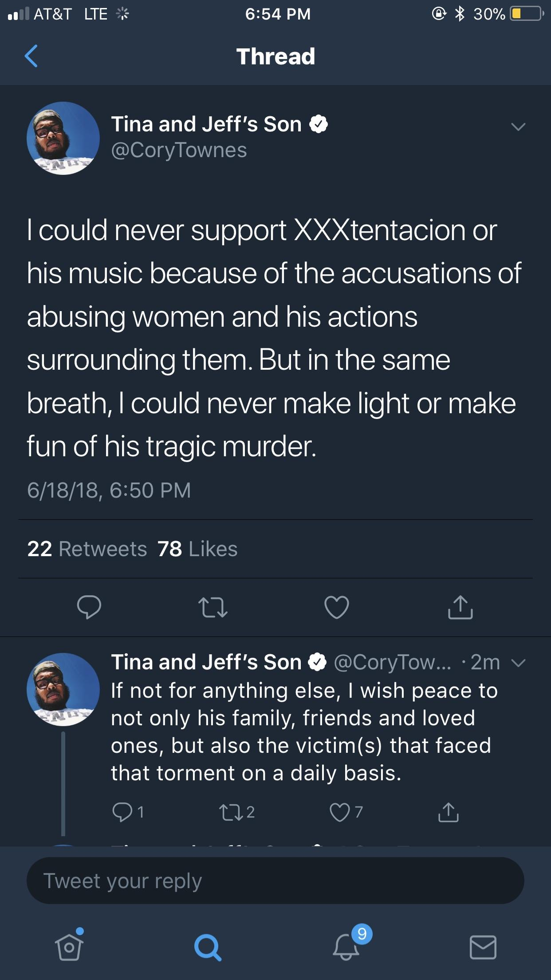551x980 pixels.
Task: Open reply on the second tweet
Action: coord(122,812)
